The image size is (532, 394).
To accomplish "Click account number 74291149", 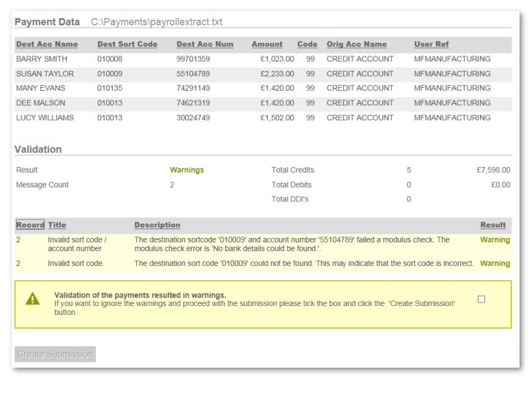I will pyautogui.click(x=193, y=88).
